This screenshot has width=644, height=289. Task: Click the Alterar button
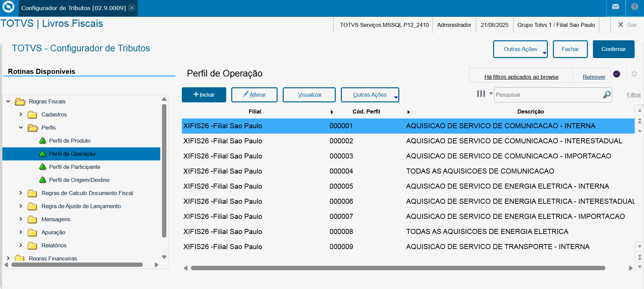click(x=254, y=95)
